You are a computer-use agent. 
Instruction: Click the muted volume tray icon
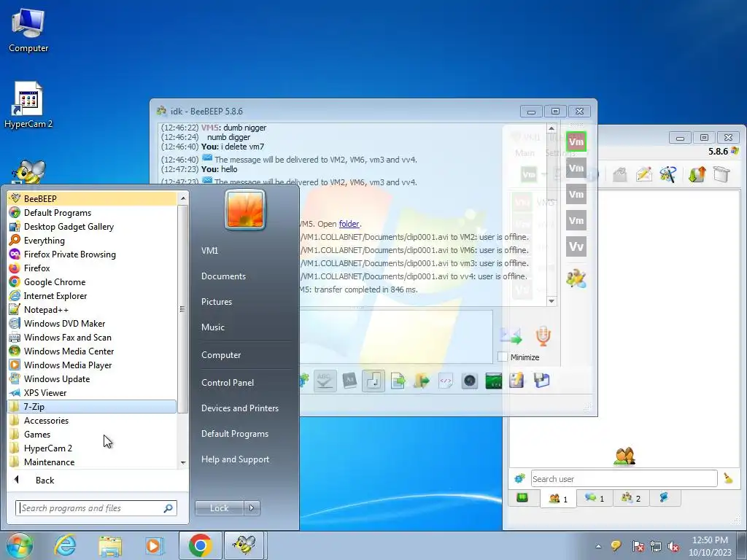pos(673,547)
